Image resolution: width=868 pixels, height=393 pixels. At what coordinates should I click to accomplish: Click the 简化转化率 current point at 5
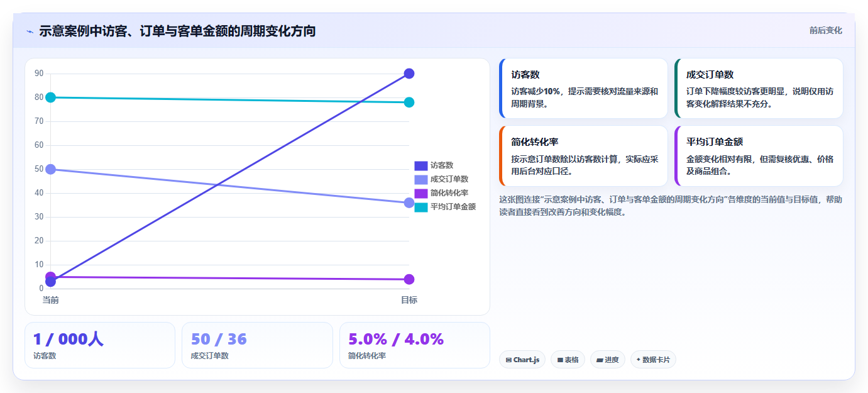(x=51, y=277)
